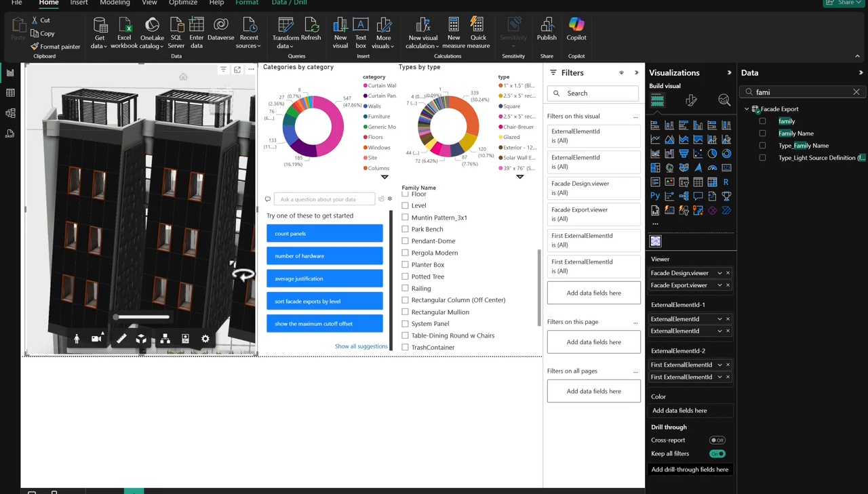The image size is (868, 494).
Task: Open the 'Show all suggestions' link
Action: click(x=361, y=346)
